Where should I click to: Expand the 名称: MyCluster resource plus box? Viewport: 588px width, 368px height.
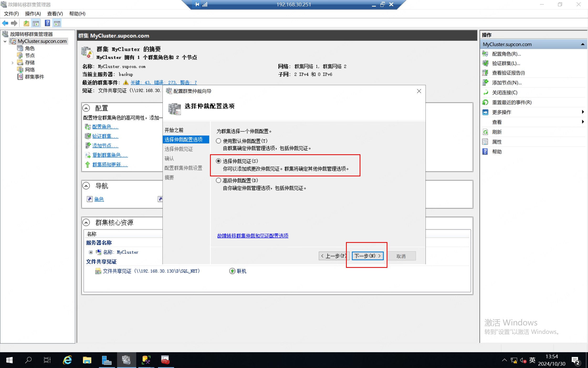coord(91,252)
